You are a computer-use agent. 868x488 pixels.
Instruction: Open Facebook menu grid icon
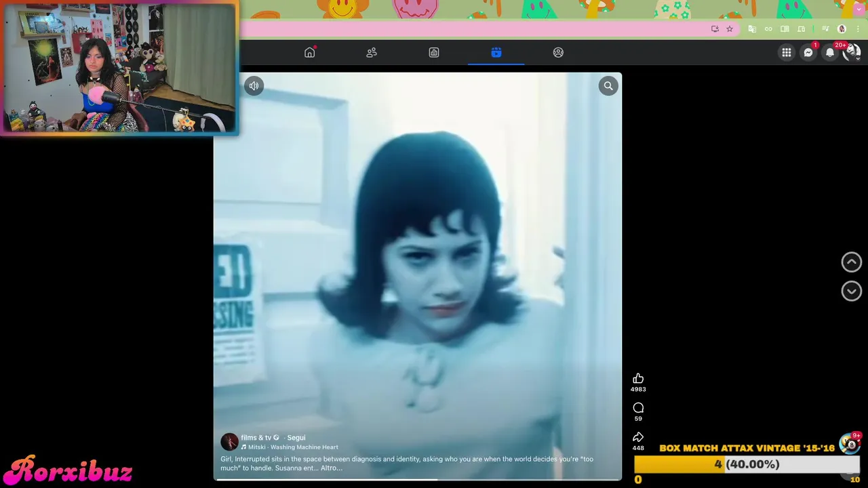tap(786, 52)
